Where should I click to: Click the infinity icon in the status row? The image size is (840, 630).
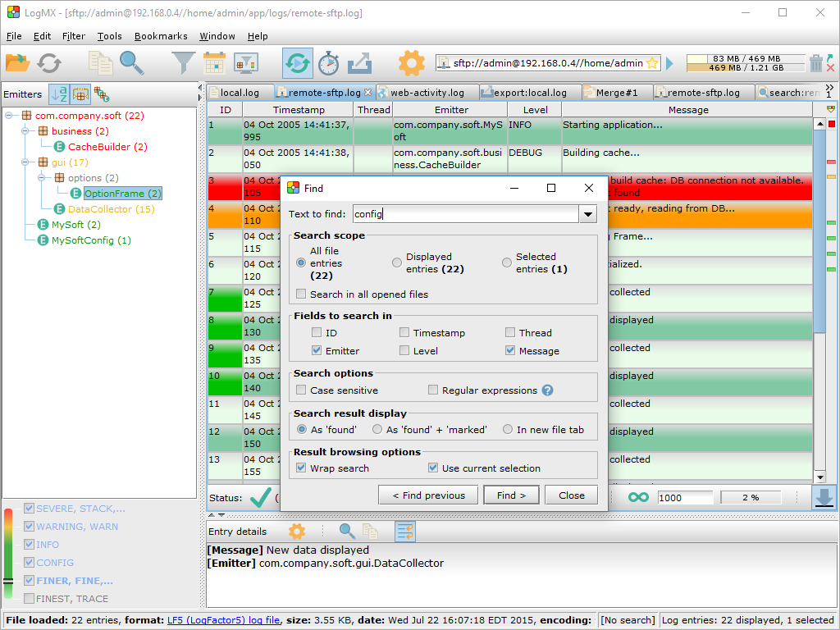point(638,498)
